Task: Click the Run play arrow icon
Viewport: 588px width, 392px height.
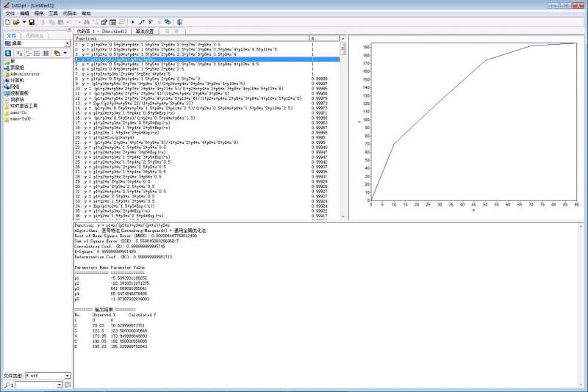Action: tap(133, 23)
